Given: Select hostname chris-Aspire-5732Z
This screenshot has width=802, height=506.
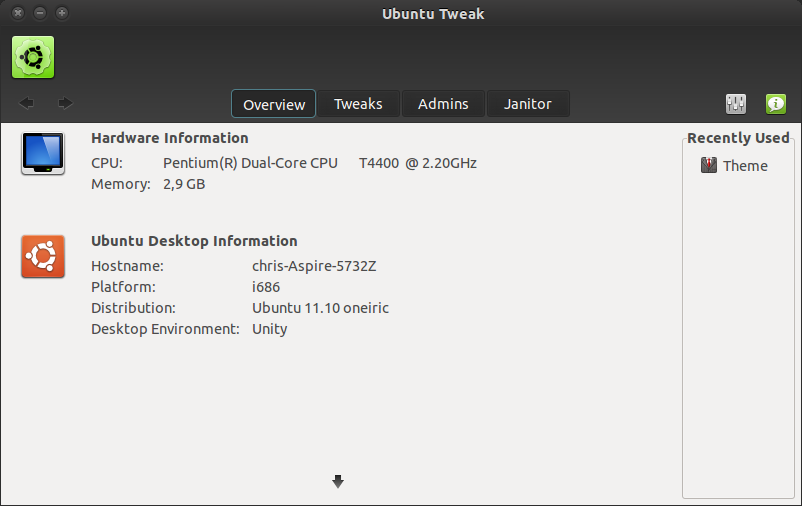Looking at the screenshot, I should coord(314,266).
